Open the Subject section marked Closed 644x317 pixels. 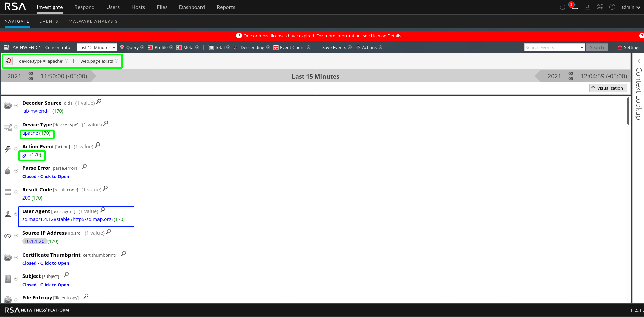pyautogui.click(x=46, y=285)
